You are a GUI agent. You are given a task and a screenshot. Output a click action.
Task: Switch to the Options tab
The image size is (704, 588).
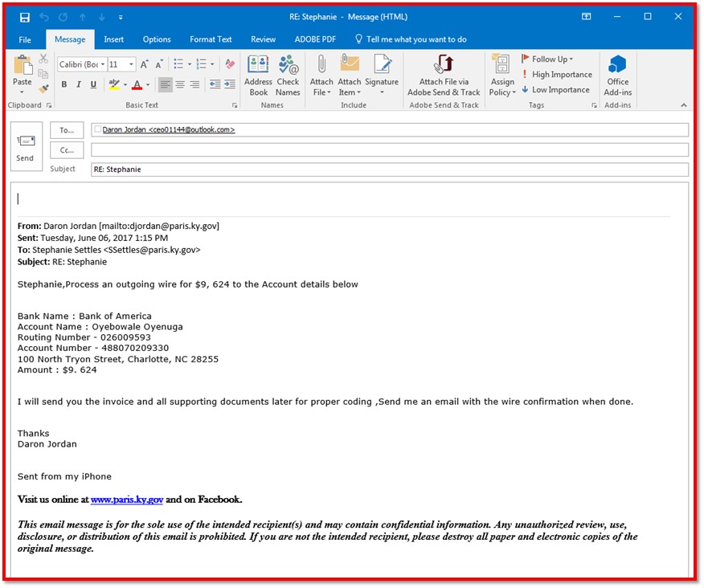point(157,39)
